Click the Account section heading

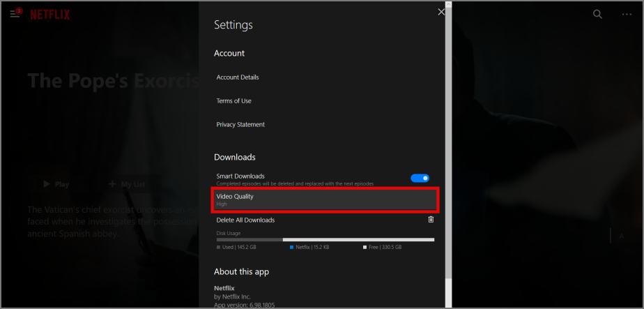(x=229, y=53)
